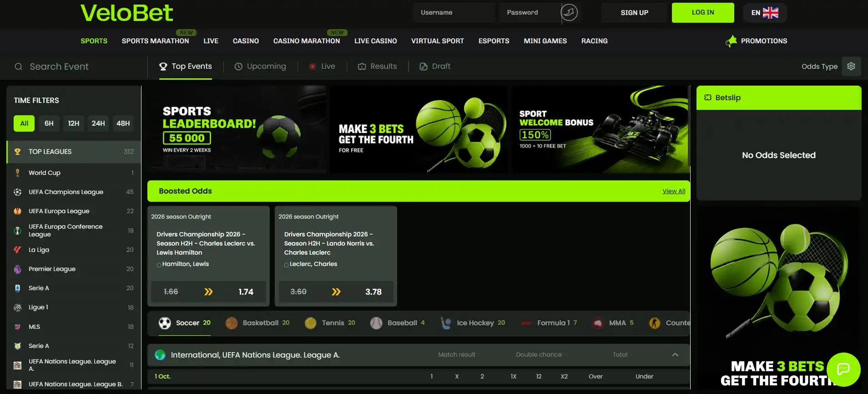Switch to the Upcoming tab
868x394 pixels.
[260, 67]
